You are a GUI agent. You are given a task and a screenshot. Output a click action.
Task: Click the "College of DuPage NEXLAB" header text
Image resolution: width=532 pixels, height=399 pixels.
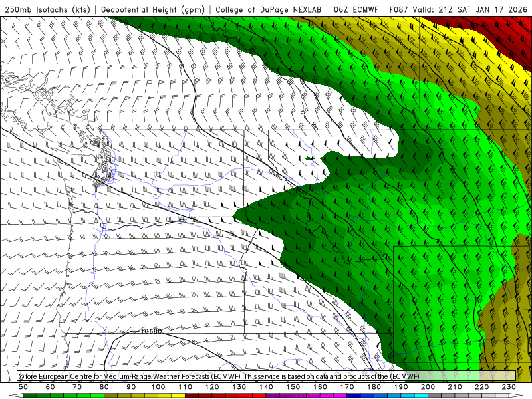[269, 9]
